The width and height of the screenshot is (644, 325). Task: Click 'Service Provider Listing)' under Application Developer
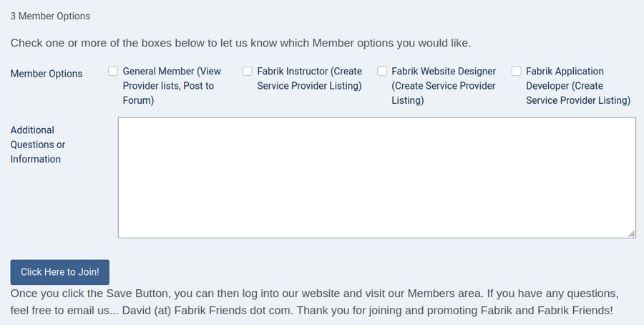[577, 100]
